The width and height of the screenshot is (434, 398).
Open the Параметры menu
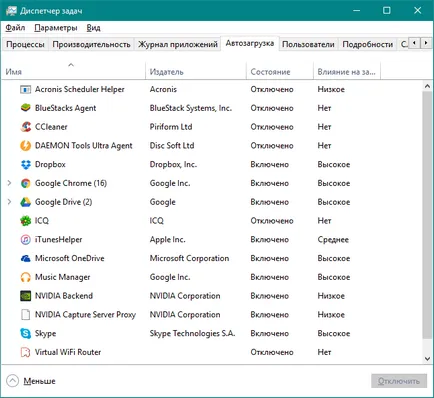(56, 28)
